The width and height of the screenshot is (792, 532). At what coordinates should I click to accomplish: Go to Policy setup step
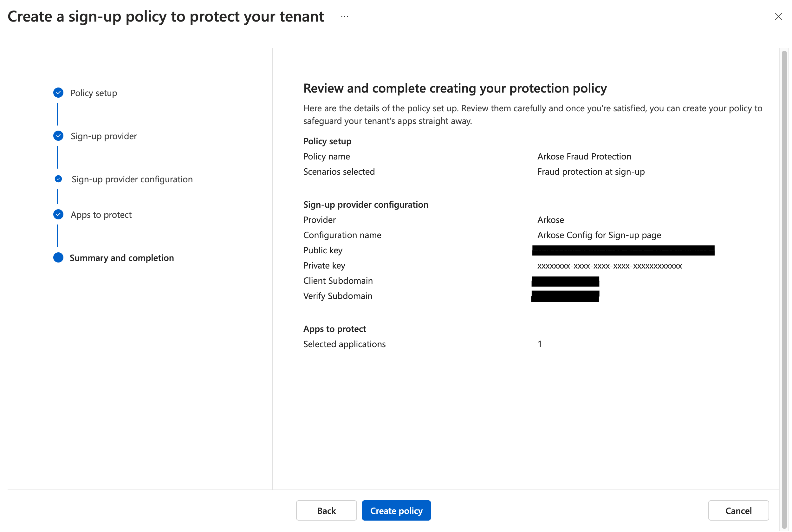click(x=94, y=93)
